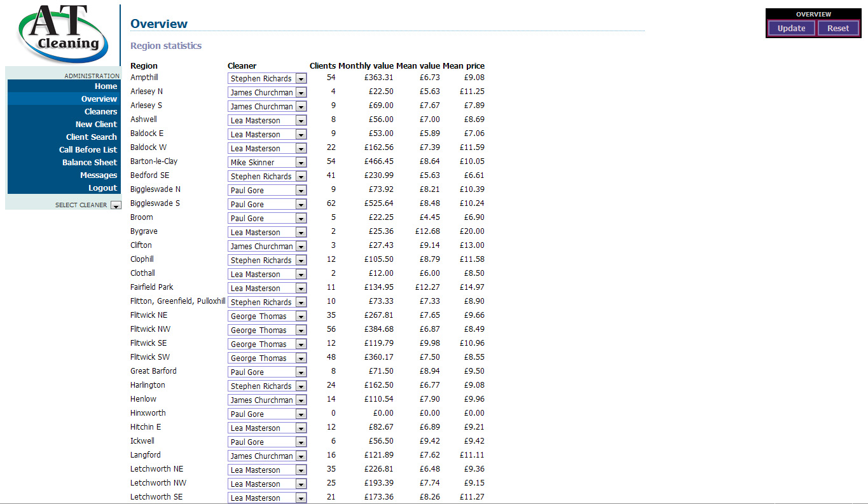Select cleaner dropdown for Clifton region

[x=267, y=246]
